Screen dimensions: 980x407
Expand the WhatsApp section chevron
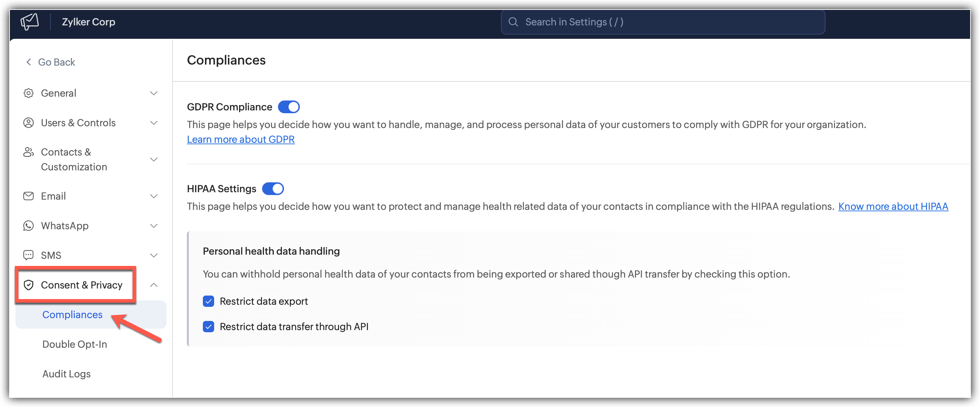(x=154, y=226)
